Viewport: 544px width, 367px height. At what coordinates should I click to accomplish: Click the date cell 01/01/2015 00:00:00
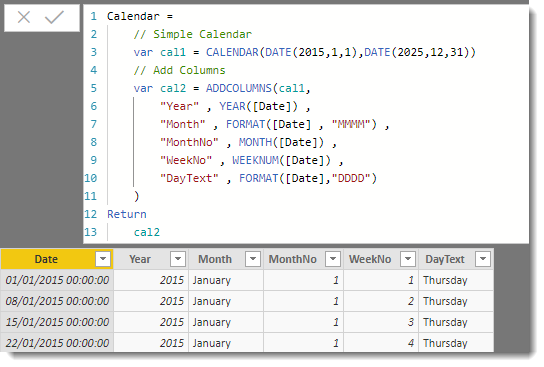click(57, 280)
